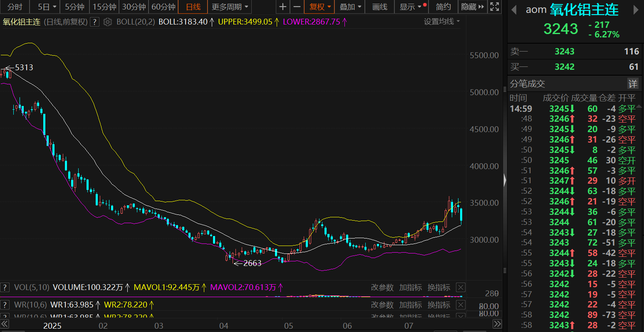The image size is (644, 332).
Task: Select the 60分钟 period tab
Action: (163, 7)
